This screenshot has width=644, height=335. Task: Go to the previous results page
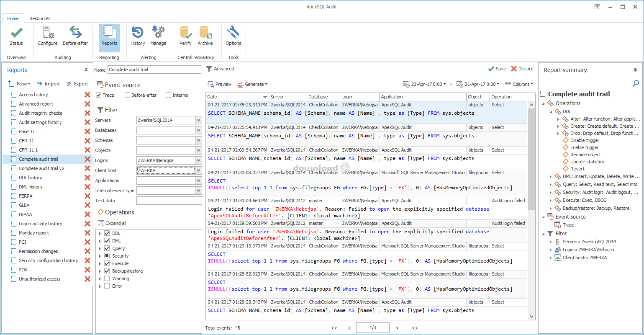pyautogui.click(x=349, y=328)
